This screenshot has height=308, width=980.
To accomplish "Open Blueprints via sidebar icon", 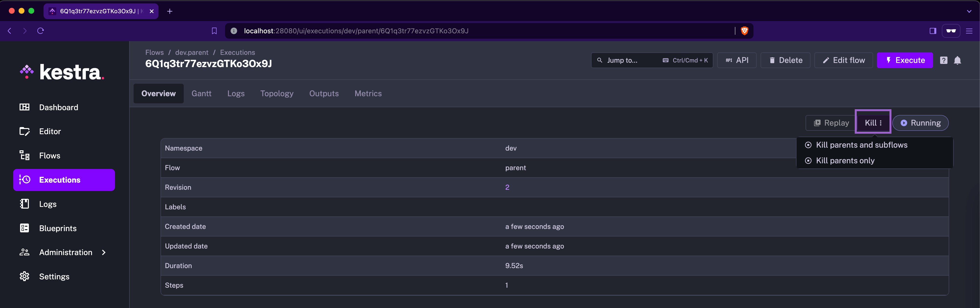I will tap(24, 228).
